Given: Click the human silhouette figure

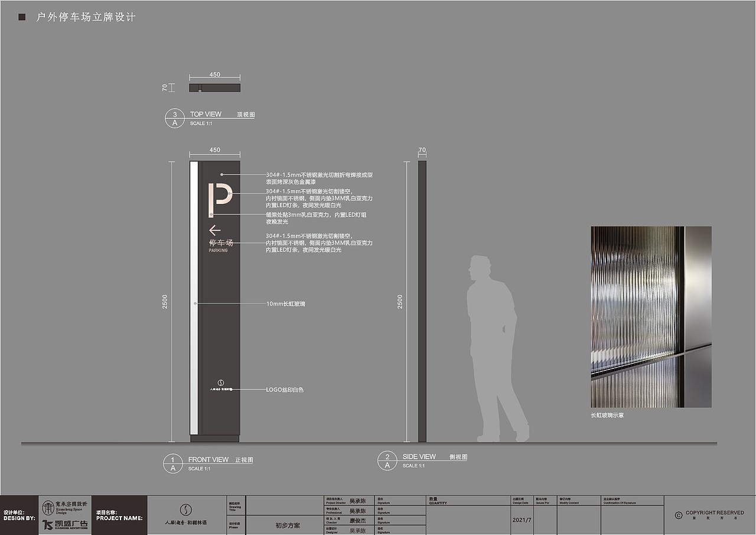Looking at the screenshot, I should [x=497, y=348].
